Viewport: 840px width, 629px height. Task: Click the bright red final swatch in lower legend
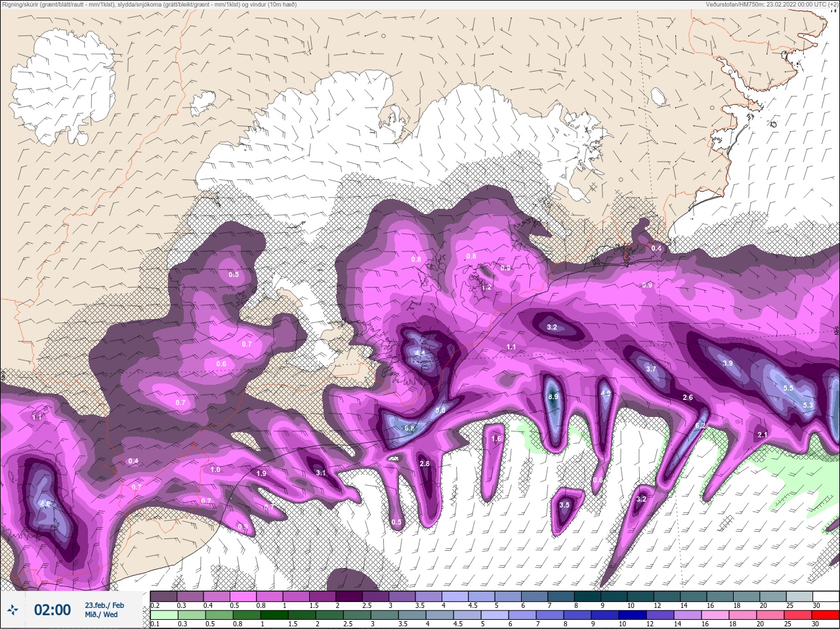point(826,615)
